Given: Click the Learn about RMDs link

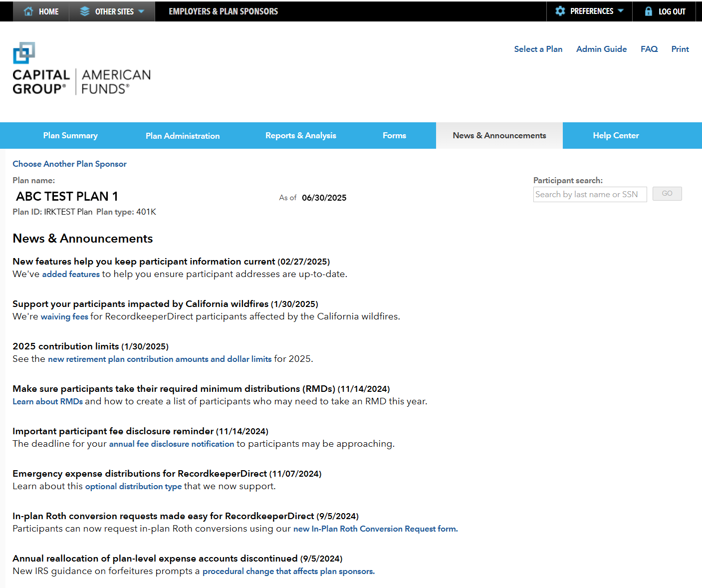Looking at the screenshot, I should click(x=47, y=401).
